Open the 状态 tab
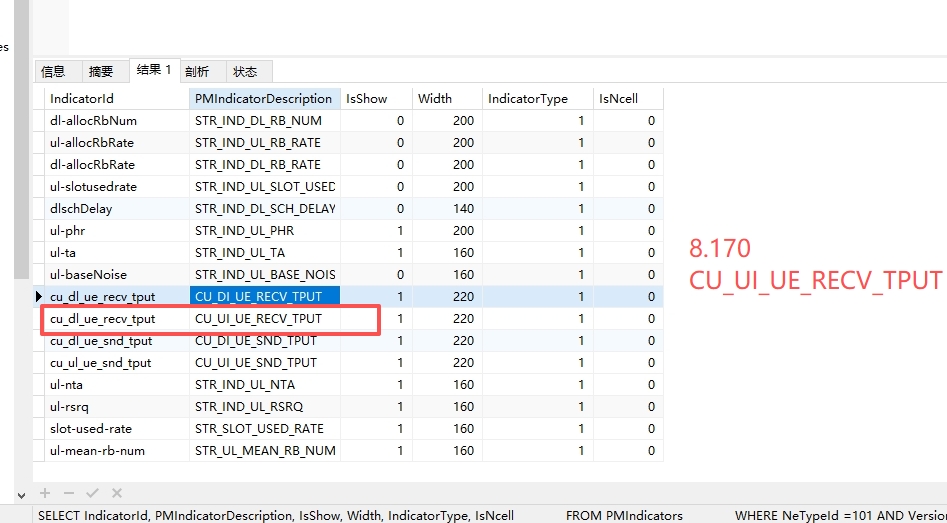Screen dimensions: 947x523 coord(245,71)
